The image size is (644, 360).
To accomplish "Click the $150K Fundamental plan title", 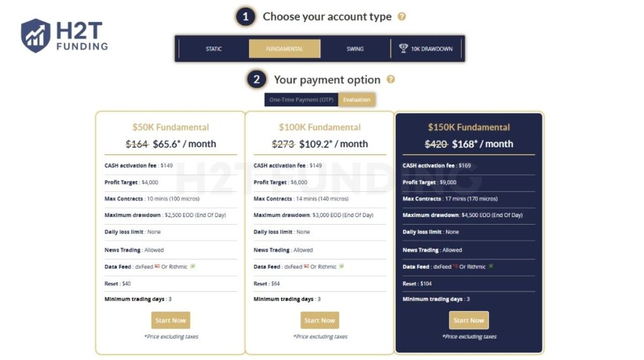I will (469, 127).
